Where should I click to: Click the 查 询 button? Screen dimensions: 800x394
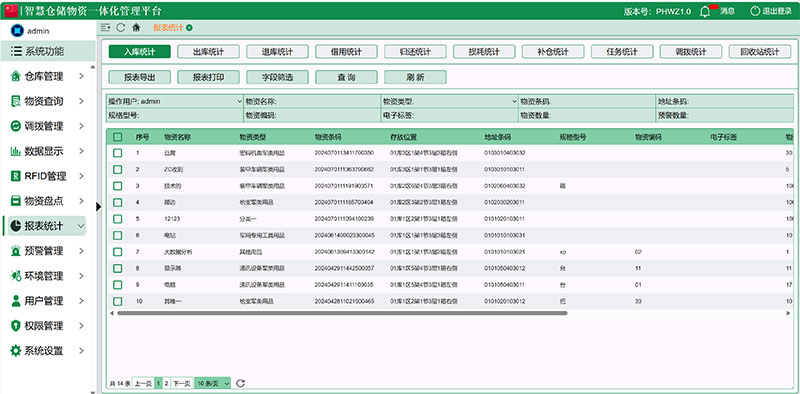(346, 77)
